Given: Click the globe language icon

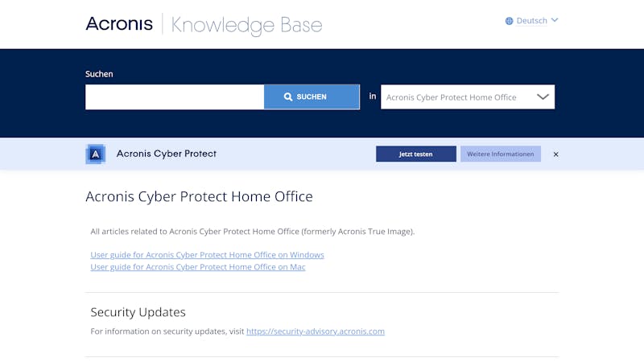Looking at the screenshot, I should point(509,21).
